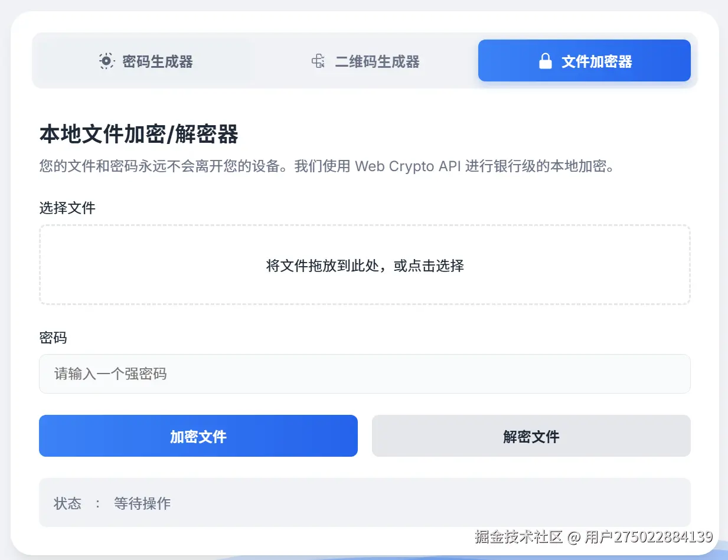
Task: Click the QR code icon on 二维码生成器 tab
Action: [319, 61]
